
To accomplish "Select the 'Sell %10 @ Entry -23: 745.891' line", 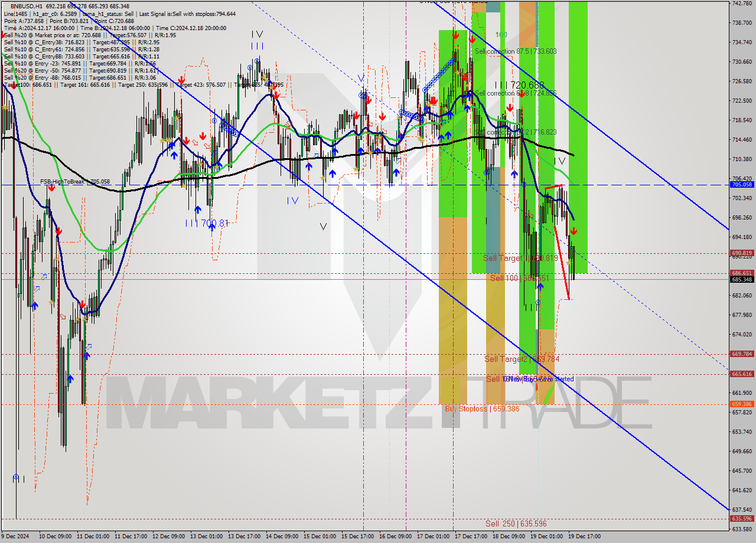I will (80, 63).
